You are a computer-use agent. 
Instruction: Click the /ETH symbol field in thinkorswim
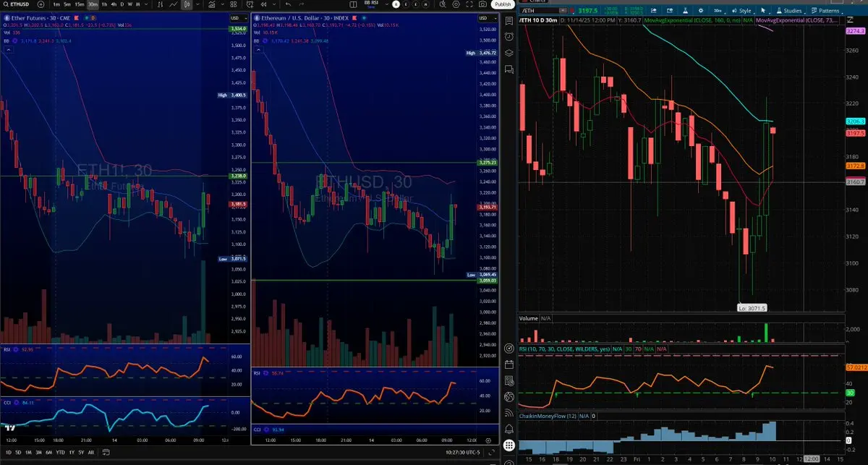[539, 11]
